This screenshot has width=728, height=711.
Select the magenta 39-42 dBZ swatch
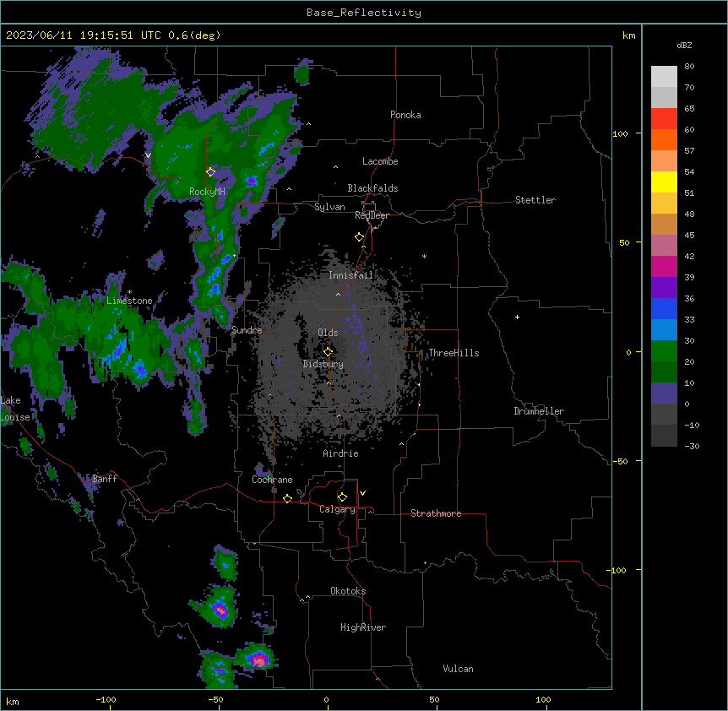coord(664,266)
